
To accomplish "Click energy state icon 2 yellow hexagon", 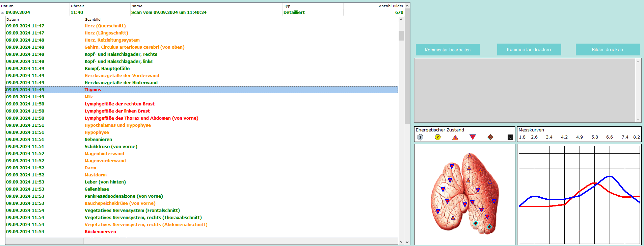I will point(438,137).
